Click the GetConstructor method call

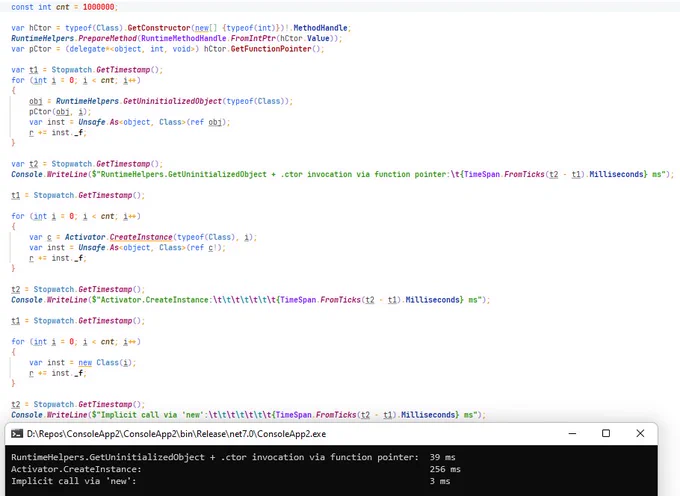159,28
